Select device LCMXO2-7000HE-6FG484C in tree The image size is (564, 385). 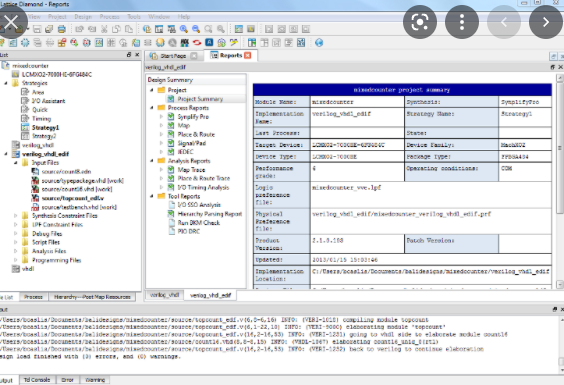56,74
